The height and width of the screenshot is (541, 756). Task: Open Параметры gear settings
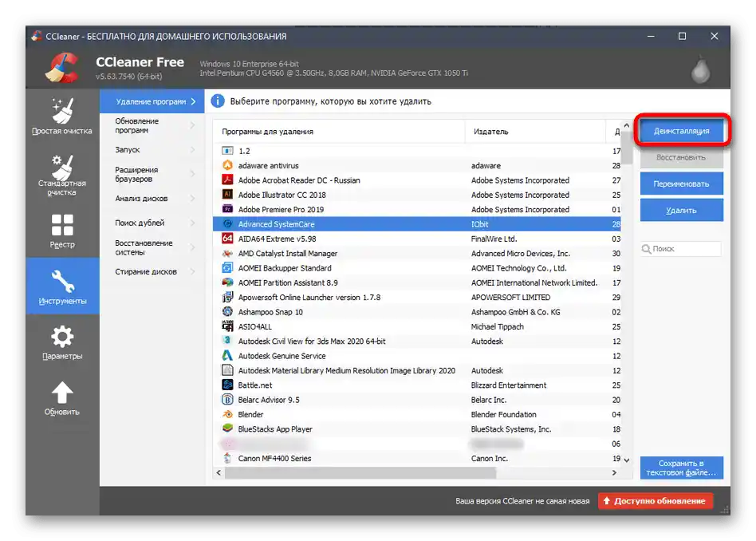[62, 343]
